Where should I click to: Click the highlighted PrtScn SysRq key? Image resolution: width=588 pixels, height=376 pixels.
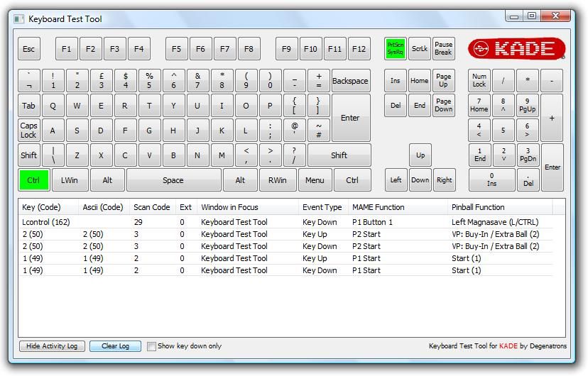click(396, 49)
